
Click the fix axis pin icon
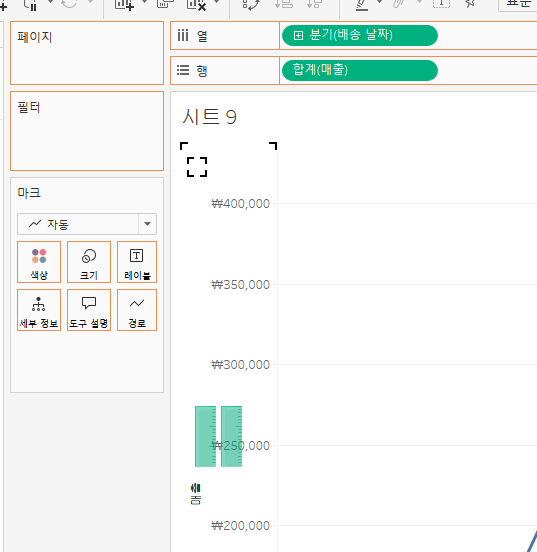pos(471,4)
